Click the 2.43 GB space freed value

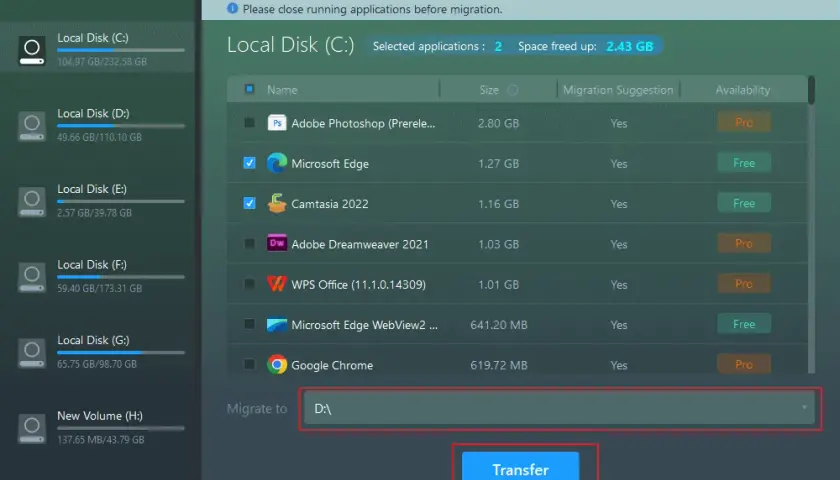[x=629, y=46]
